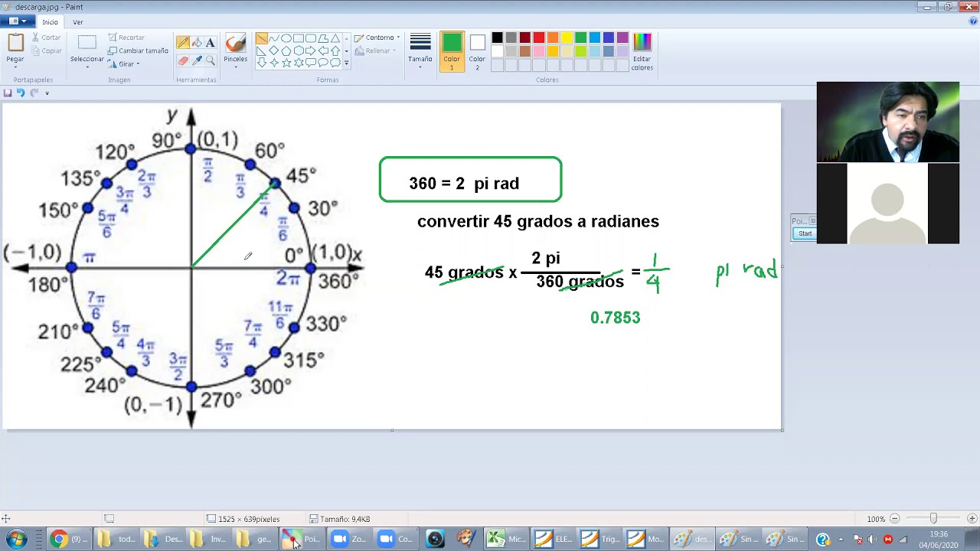Screen dimensions: 980x551
Task: Click the Cortar scissors button
Action: point(46,37)
